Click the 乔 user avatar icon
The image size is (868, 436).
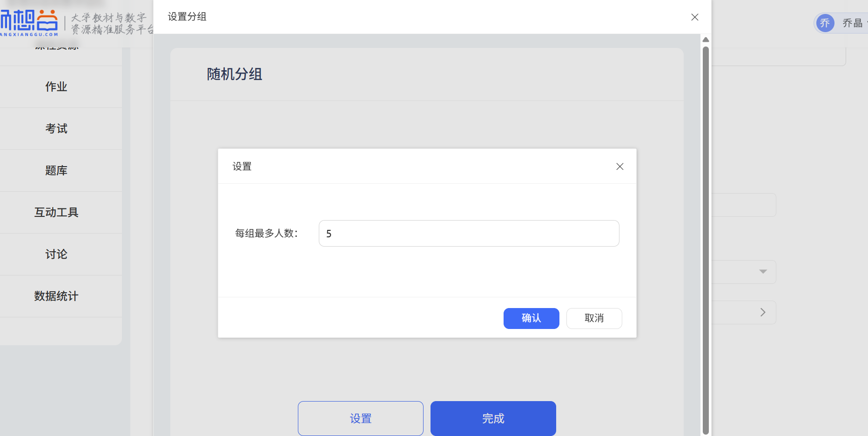[825, 23]
